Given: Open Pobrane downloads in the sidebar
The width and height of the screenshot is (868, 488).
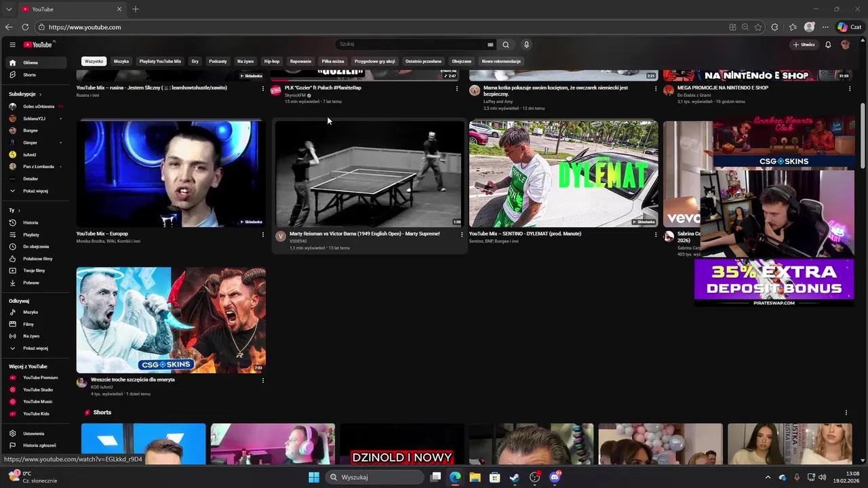Looking at the screenshot, I should [x=35, y=283].
